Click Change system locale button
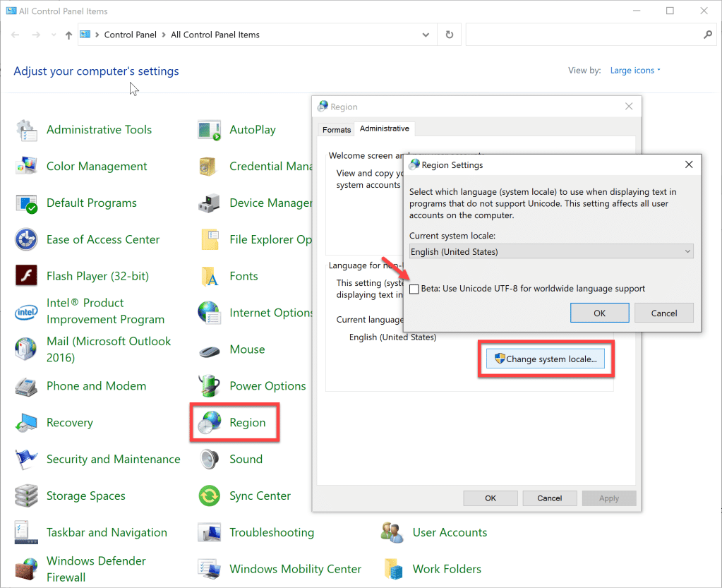 [x=546, y=359]
